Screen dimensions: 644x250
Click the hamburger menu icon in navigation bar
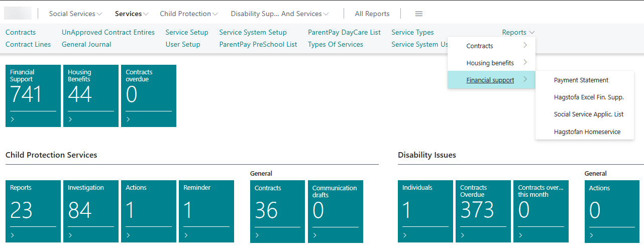tap(418, 14)
